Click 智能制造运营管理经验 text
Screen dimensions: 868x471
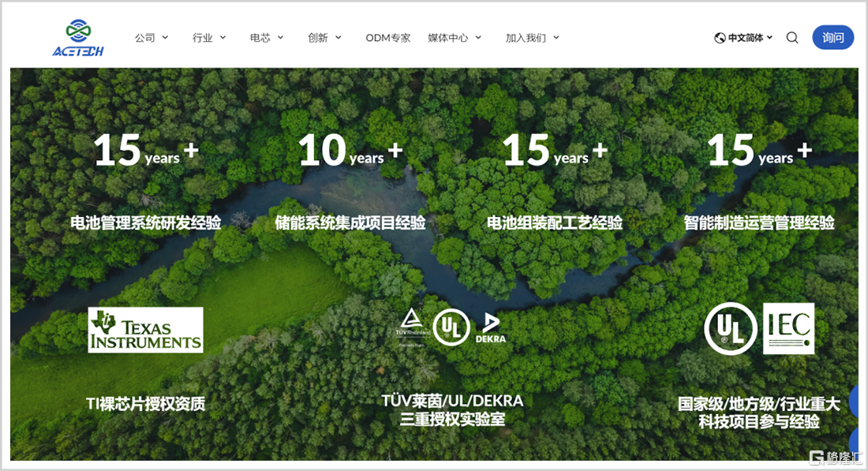[x=759, y=222]
